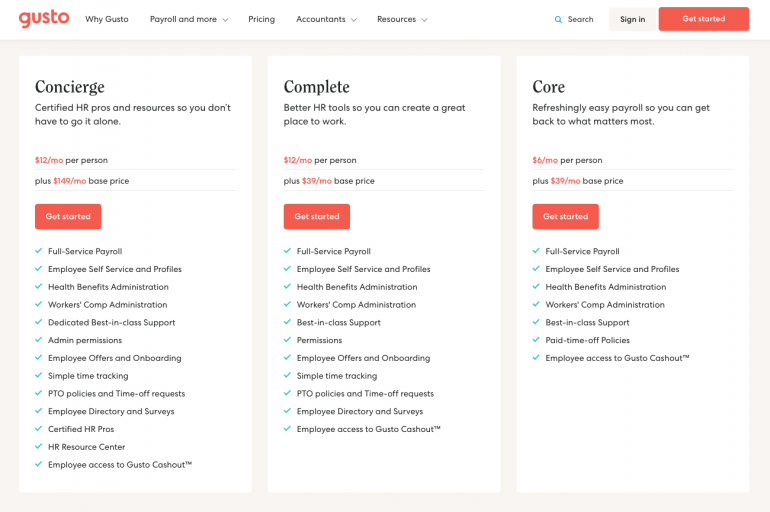Click checkmark beside Dedicated Best-in-class Support
The image size is (770, 512).
point(39,322)
